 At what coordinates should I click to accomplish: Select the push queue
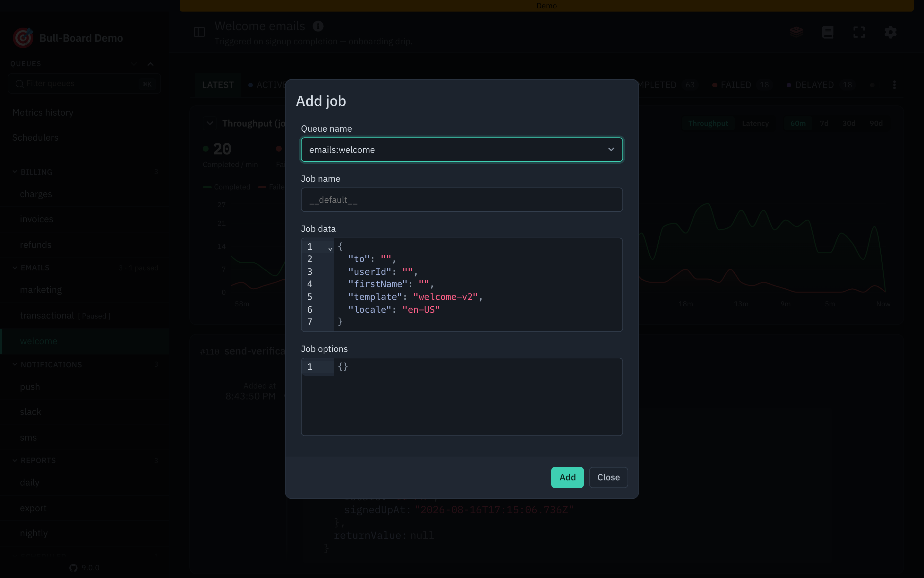[84, 387]
